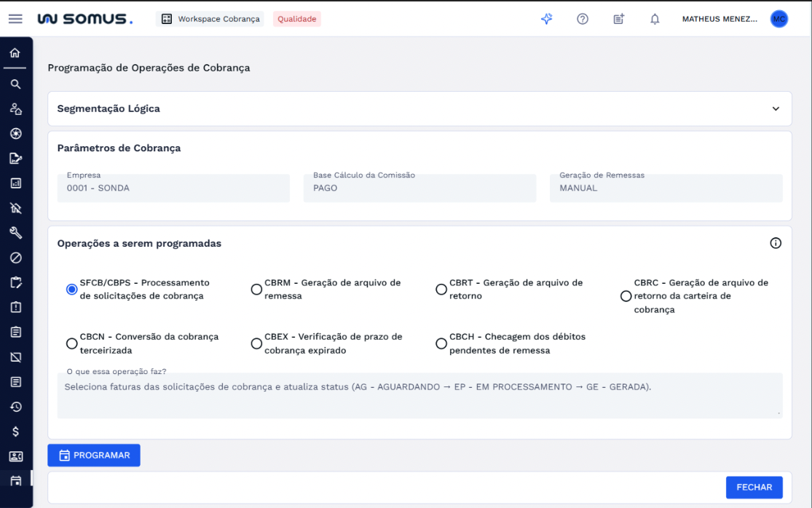Open the dollar sign sidebar icon
This screenshot has height=508, width=812.
(x=15, y=432)
